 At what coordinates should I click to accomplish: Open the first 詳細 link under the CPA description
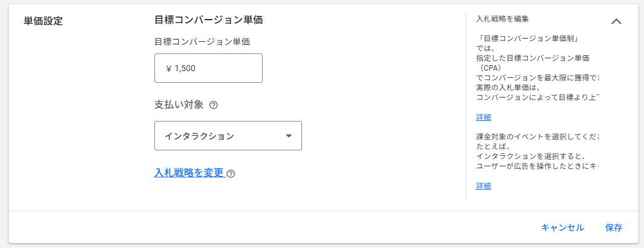(x=483, y=117)
